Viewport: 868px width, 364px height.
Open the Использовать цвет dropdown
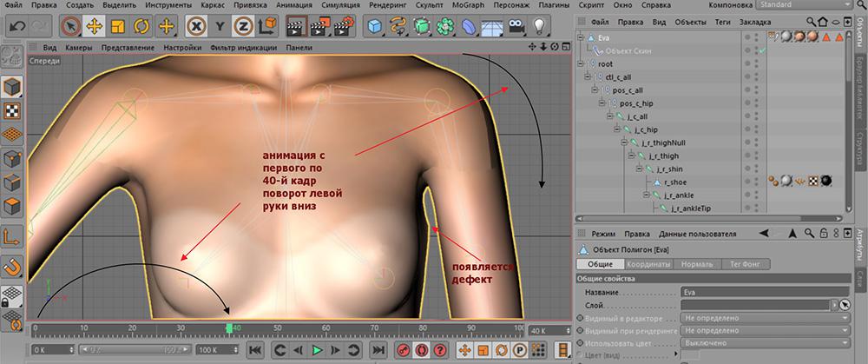764,343
